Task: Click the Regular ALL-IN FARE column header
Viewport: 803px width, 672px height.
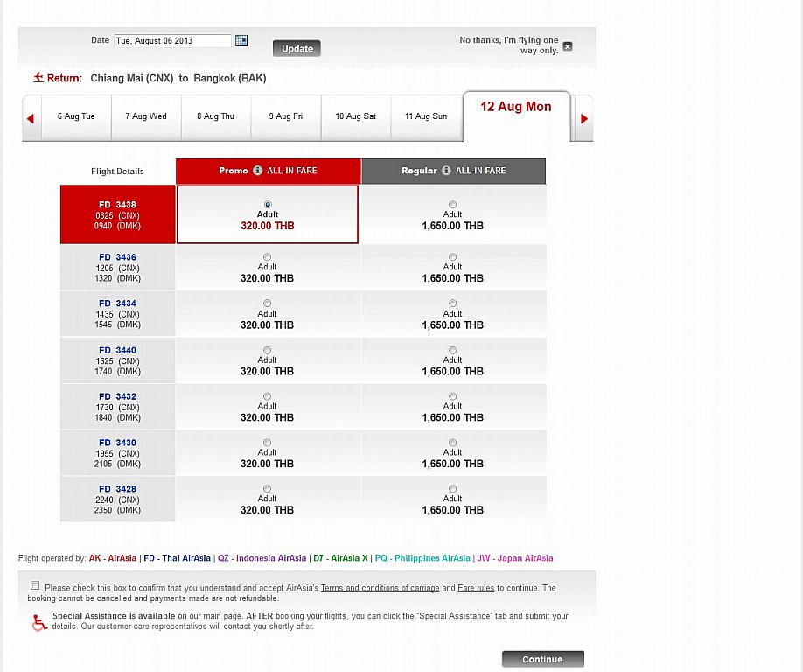Action: [454, 171]
